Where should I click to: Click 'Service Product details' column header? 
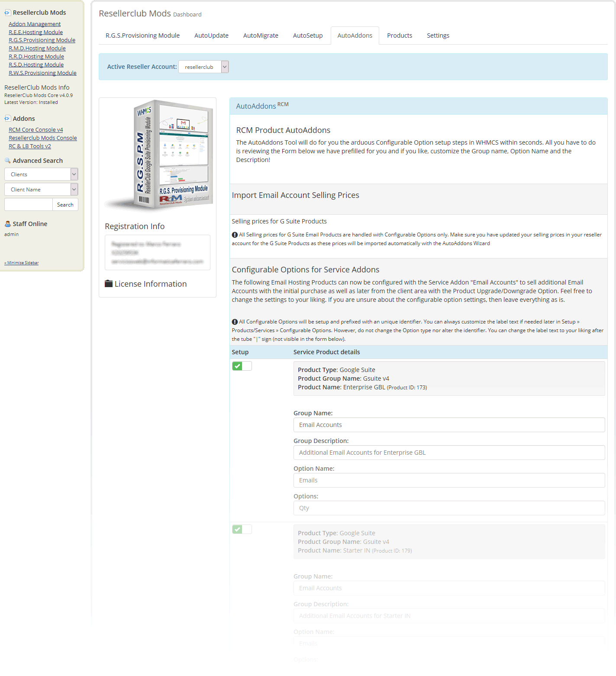click(x=327, y=352)
